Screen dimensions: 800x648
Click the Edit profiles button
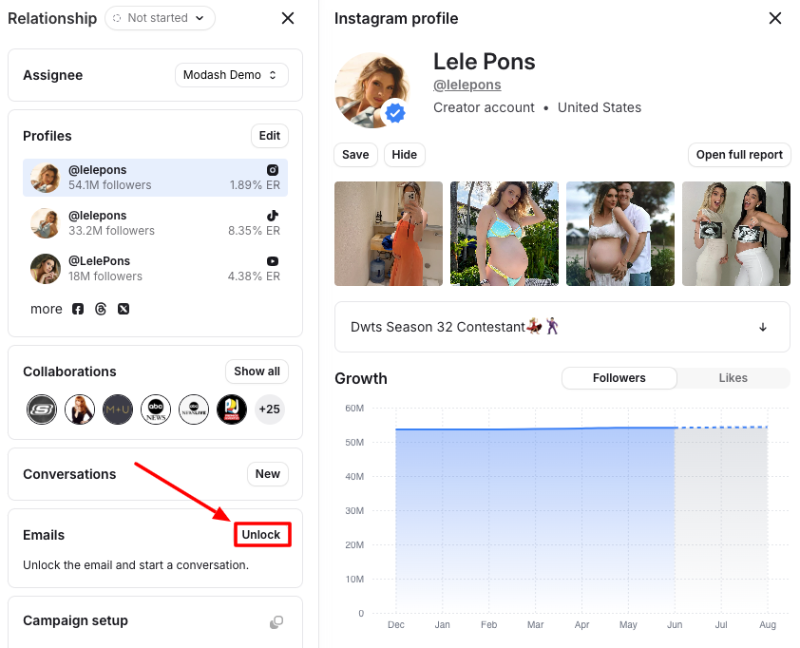pos(269,136)
